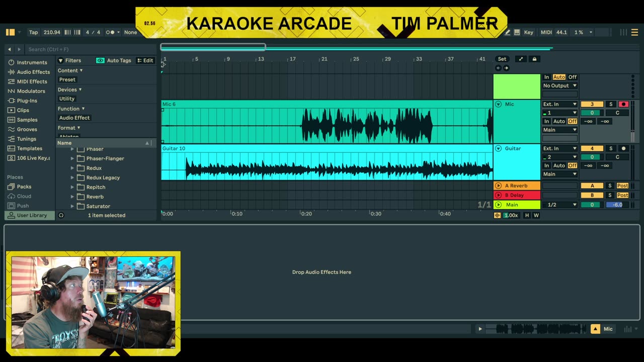This screenshot has width=644, height=362.
Task: Open Guitar track input channel 2 dropdown
Action: click(x=559, y=157)
